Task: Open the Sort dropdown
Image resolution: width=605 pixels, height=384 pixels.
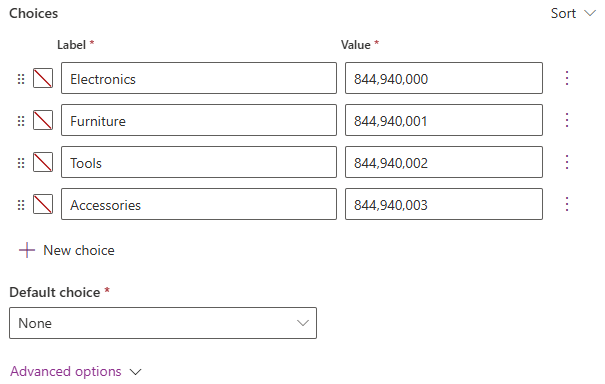Action: click(573, 14)
